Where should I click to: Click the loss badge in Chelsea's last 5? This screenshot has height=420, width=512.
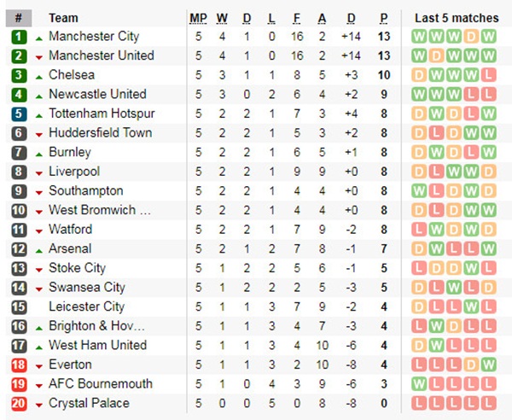pos(487,75)
